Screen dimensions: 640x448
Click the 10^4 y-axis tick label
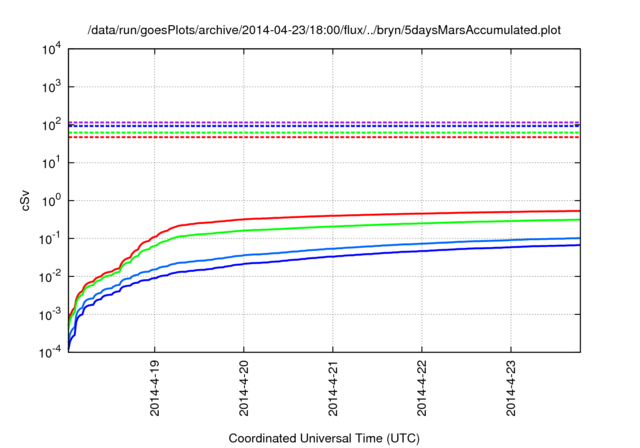(51, 49)
